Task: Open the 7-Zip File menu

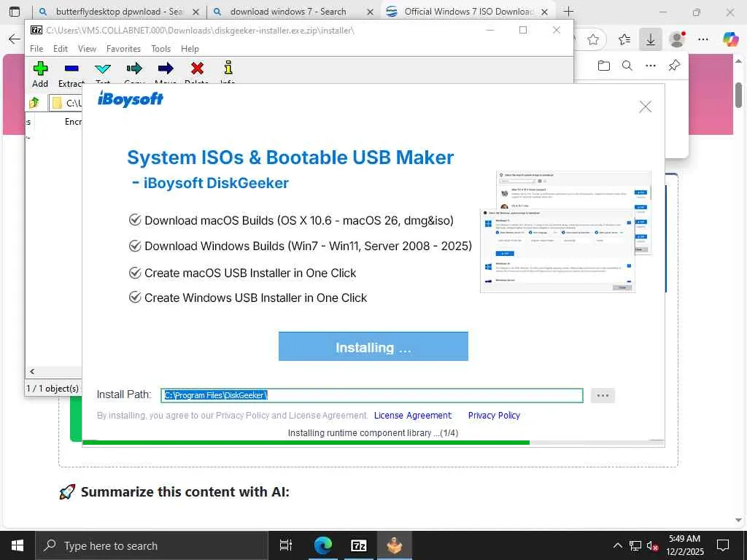Action: click(x=36, y=49)
